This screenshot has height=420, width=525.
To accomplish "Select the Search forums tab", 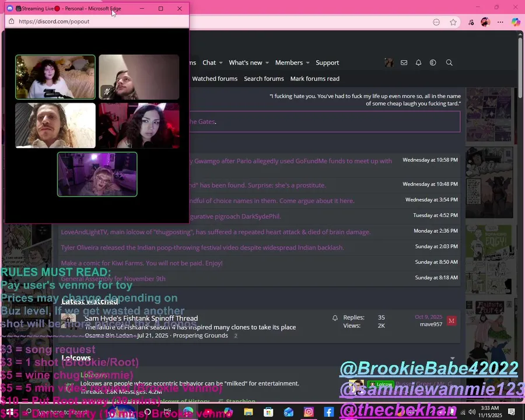I will (x=264, y=79).
